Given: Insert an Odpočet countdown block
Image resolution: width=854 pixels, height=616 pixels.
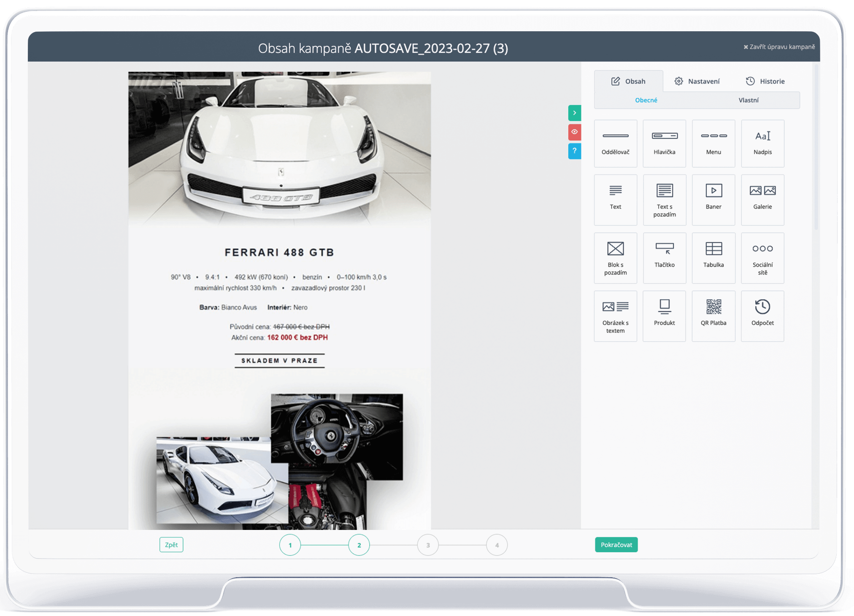Looking at the screenshot, I should tap(762, 316).
